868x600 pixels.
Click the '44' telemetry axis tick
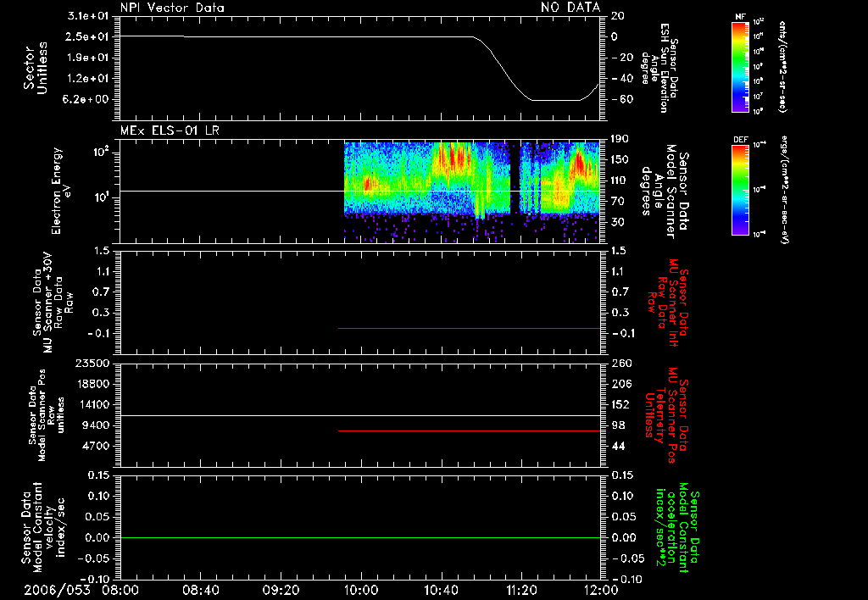tap(618, 446)
